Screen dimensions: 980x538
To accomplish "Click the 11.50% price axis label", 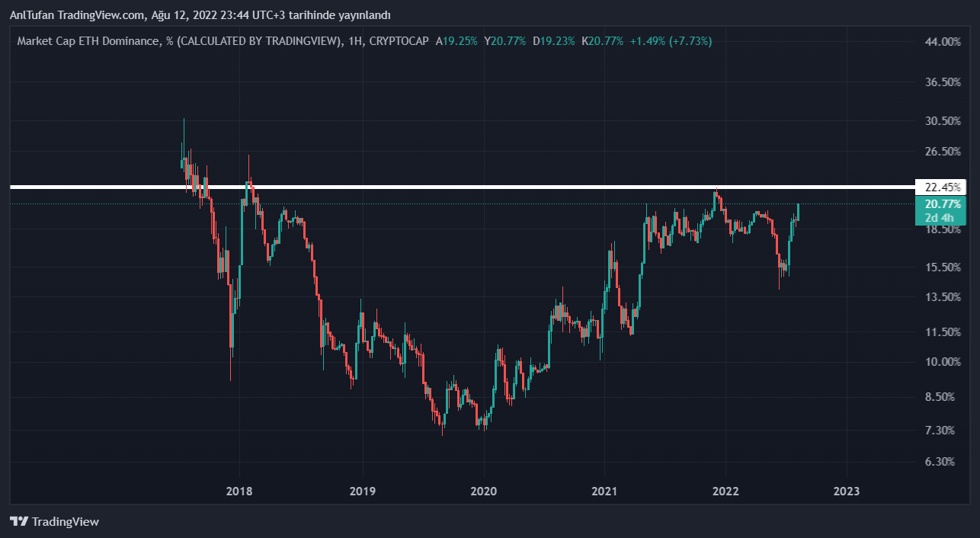I will (x=942, y=332).
